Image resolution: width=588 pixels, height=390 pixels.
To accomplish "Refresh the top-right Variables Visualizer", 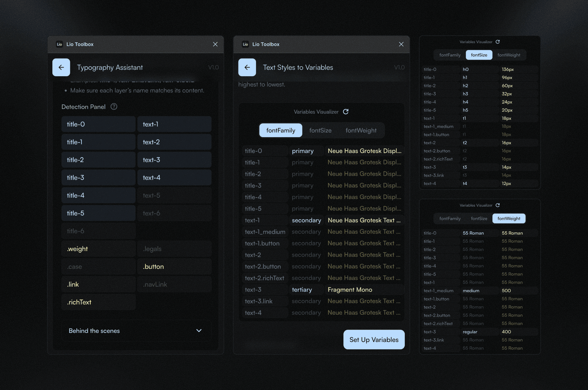I will pos(497,42).
